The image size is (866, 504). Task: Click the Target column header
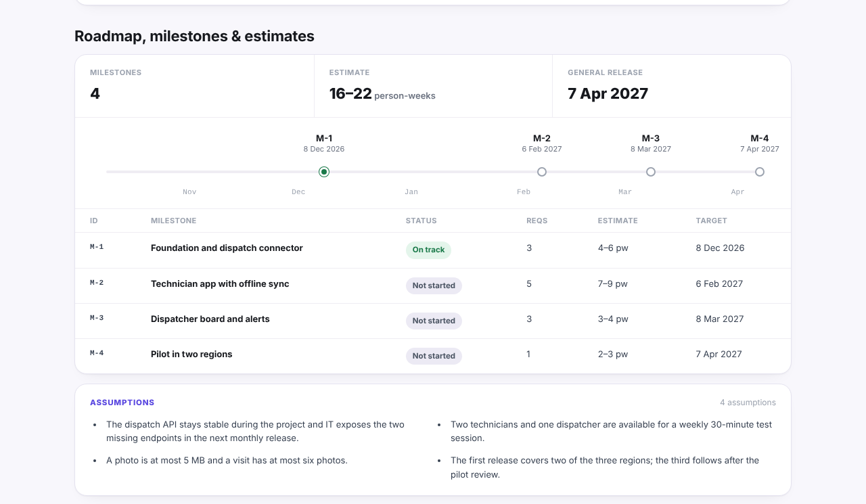tap(712, 221)
